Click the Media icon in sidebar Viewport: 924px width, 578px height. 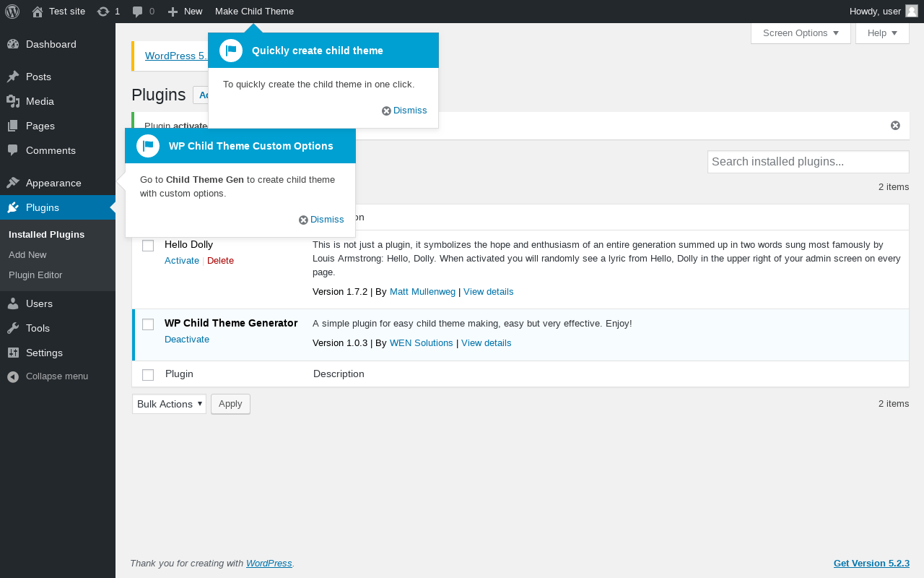click(x=13, y=101)
